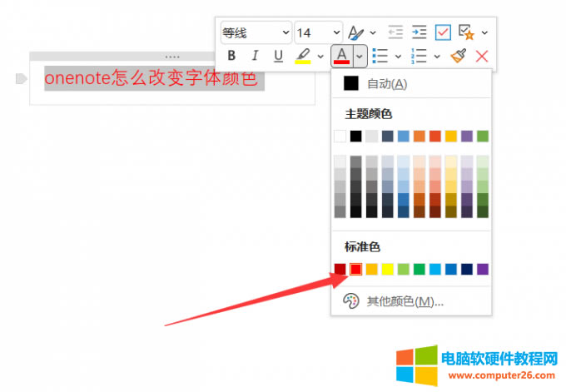Expand styles dropdown arrow
This screenshot has width=566, height=392.
coord(373,32)
